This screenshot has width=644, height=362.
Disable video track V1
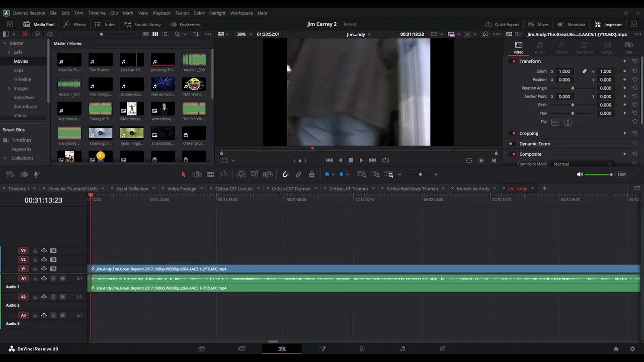pyautogui.click(x=53, y=269)
